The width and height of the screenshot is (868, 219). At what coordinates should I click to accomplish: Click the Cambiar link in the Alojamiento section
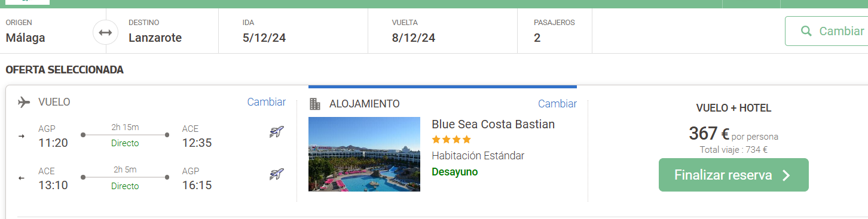[x=557, y=104]
